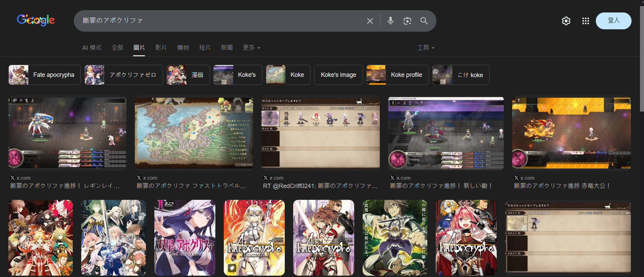Open the quick settings gear icon
Viewport: 644px width, 277px height.
[x=566, y=21]
